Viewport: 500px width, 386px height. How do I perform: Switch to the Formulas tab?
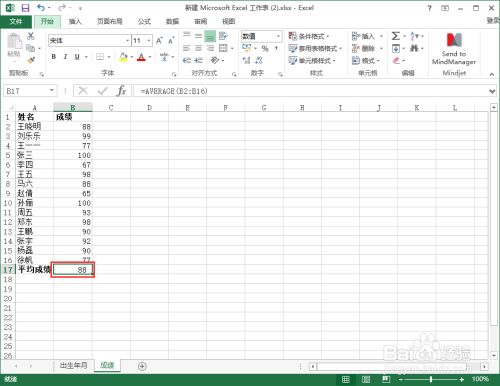(144, 22)
